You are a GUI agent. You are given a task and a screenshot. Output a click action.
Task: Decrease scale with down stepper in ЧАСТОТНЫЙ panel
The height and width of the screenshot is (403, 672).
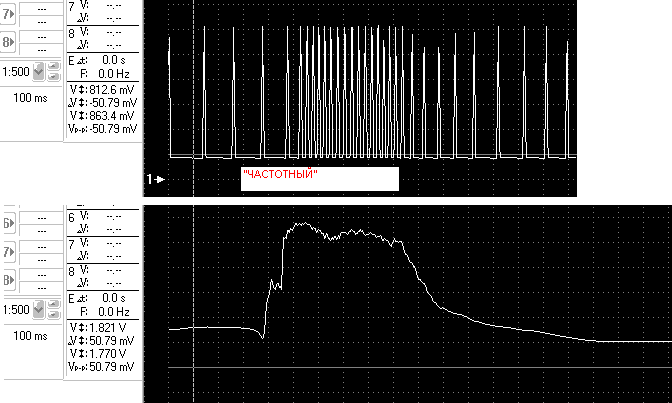point(54,76)
